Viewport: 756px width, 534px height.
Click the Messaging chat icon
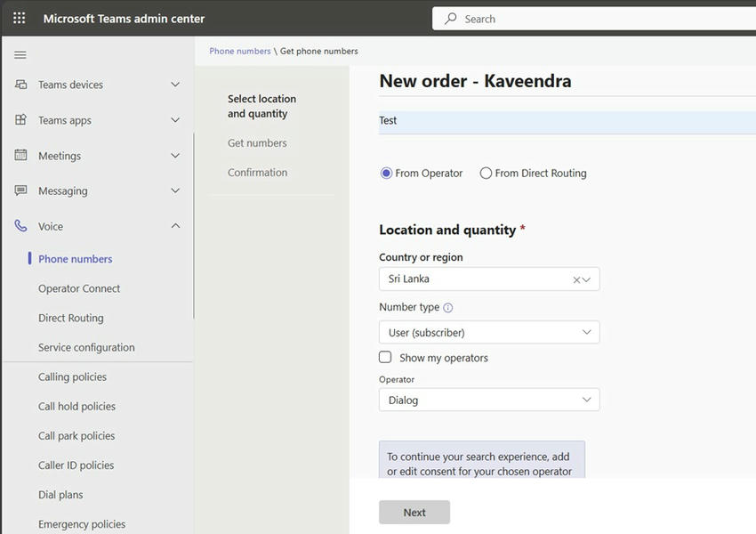click(x=20, y=190)
